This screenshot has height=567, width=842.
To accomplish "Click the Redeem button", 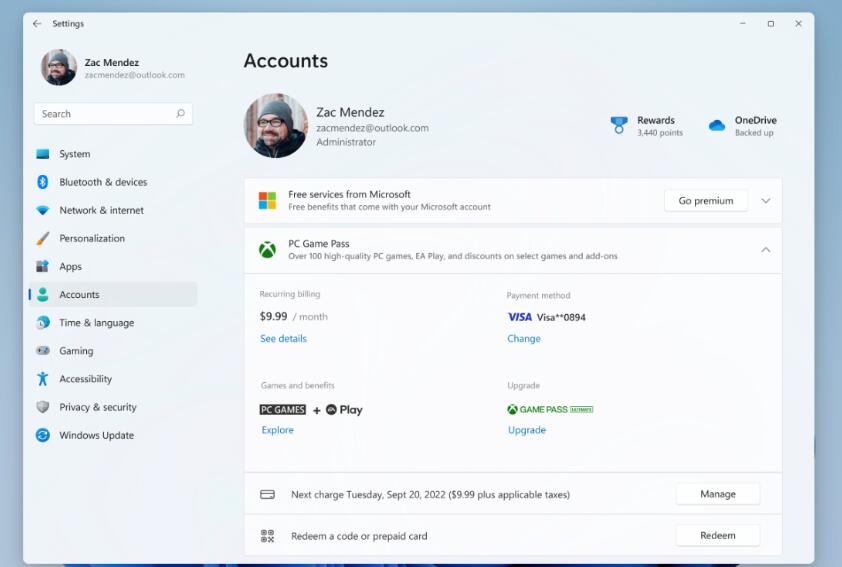I will [x=718, y=535].
